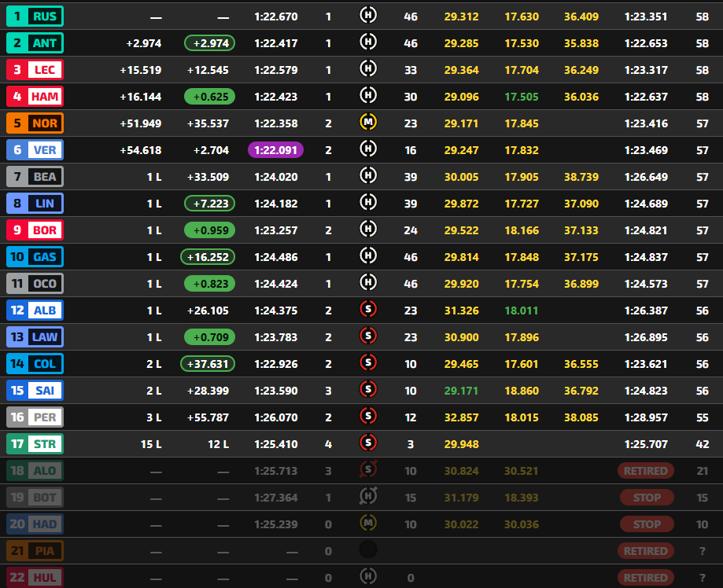Click RUS's last lap time 1:23.351

646,17
